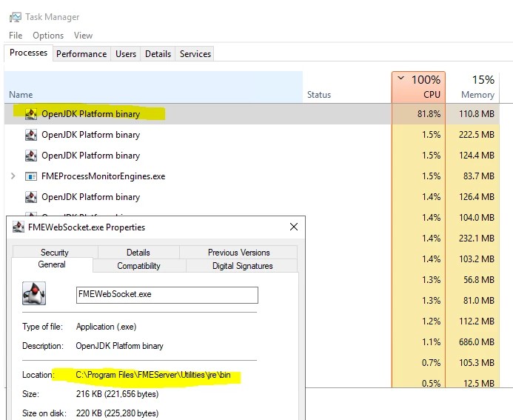Viewport: 513px width, 420px height.
Task: Click the Java icon of the 222.5 MB OpenJDK process
Action: (31, 135)
